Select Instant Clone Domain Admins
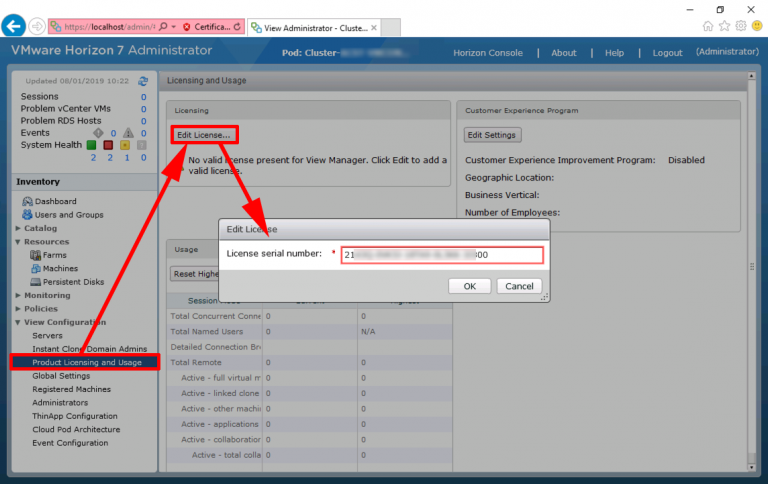 pyautogui.click(x=90, y=349)
